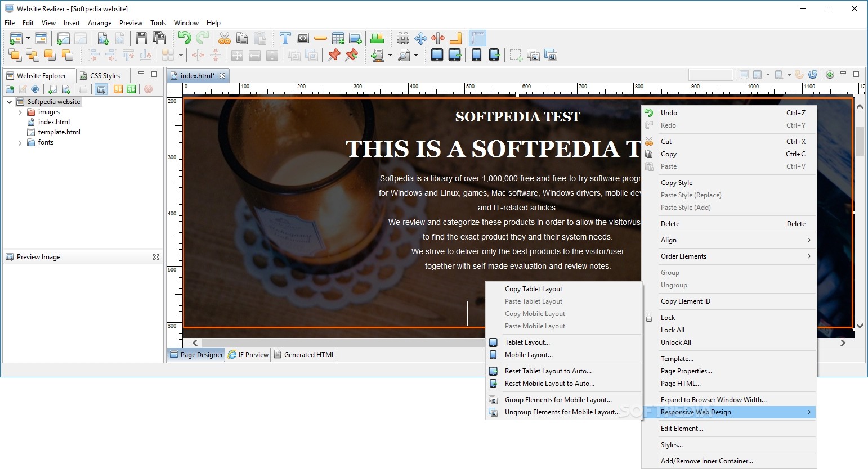
Task: Choose Reset Mobile Layout to Auto...
Action: click(564, 384)
